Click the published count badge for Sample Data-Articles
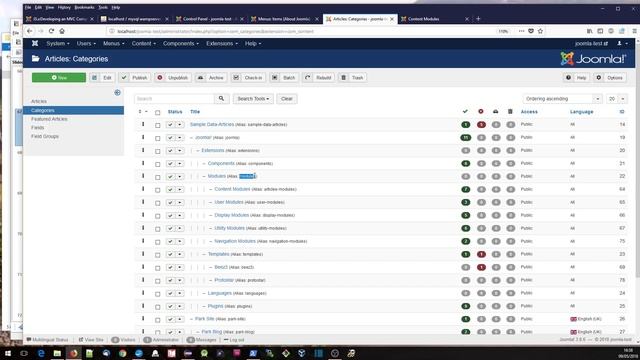The height and width of the screenshot is (360, 640). click(x=465, y=124)
